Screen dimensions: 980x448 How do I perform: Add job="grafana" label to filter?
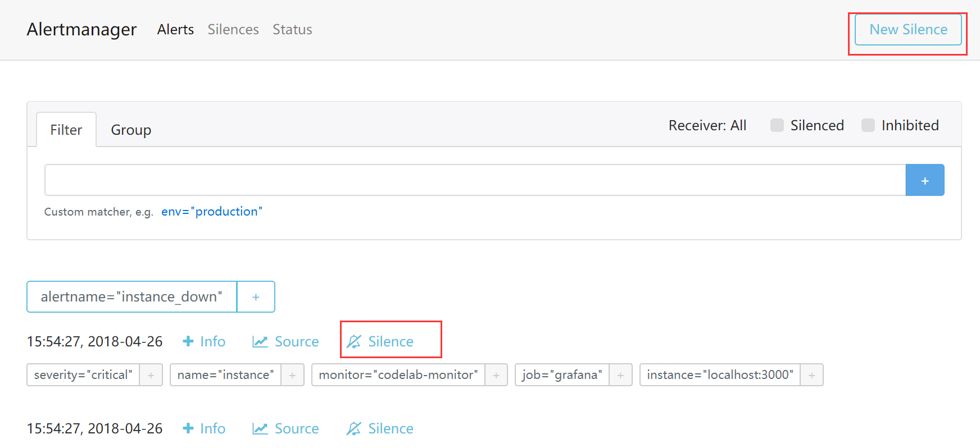[x=620, y=375]
